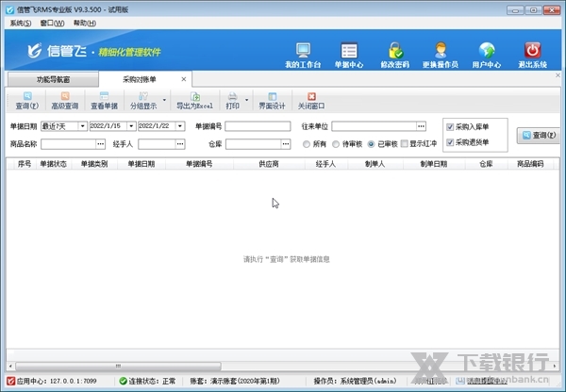Focus 商品名称 input field

(68, 144)
